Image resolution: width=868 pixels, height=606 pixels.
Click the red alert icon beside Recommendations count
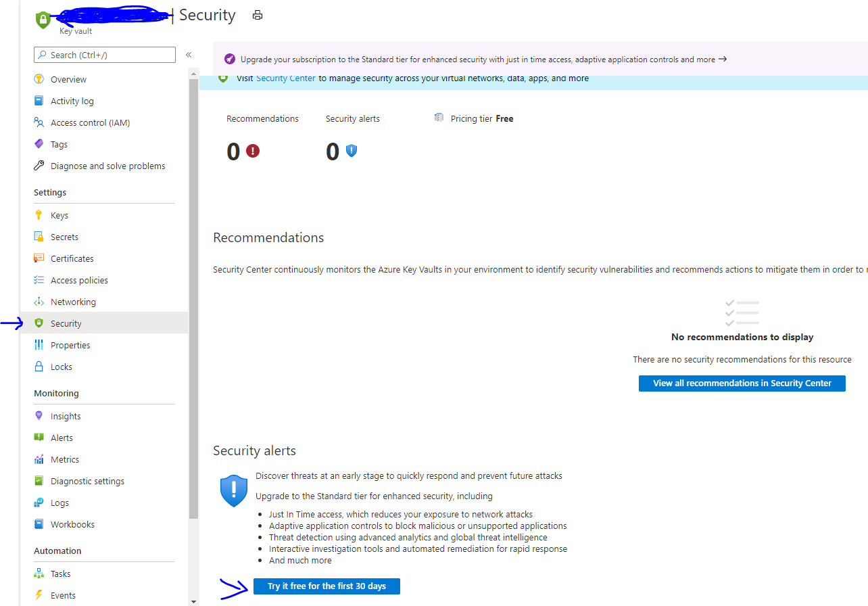(253, 151)
